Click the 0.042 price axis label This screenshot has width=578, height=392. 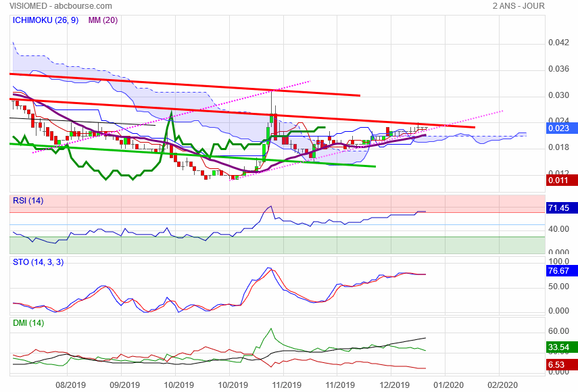point(558,43)
